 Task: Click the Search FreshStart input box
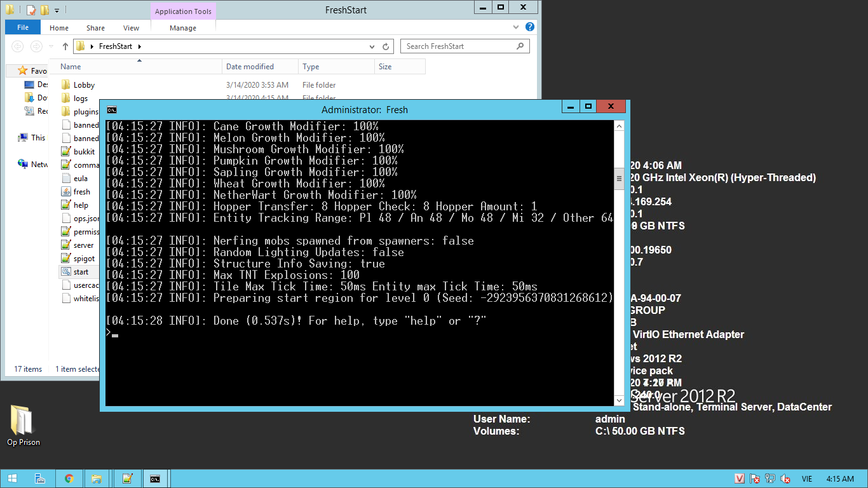point(460,46)
